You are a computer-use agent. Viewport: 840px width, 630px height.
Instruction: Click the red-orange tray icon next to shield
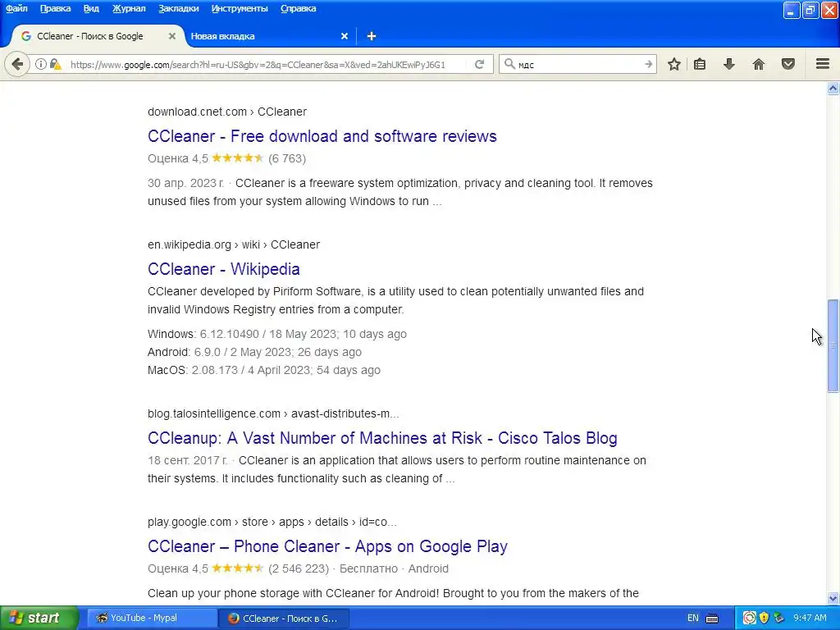pos(750,618)
